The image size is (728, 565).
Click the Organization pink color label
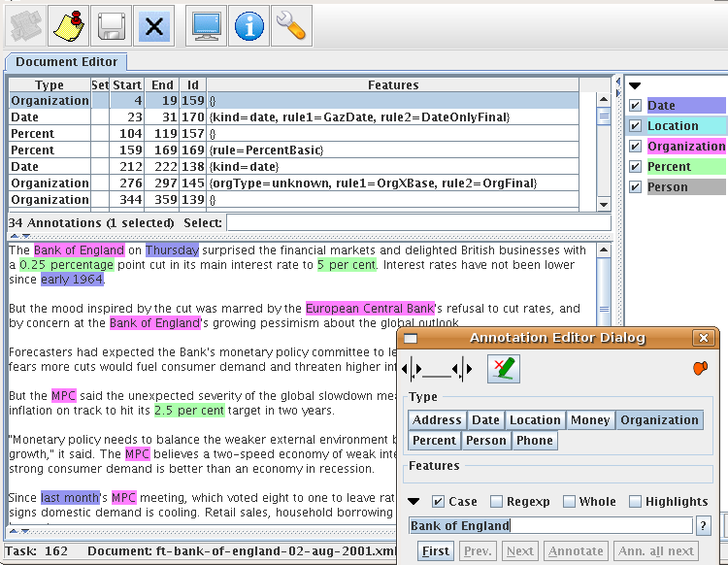click(x=686, y=147)
